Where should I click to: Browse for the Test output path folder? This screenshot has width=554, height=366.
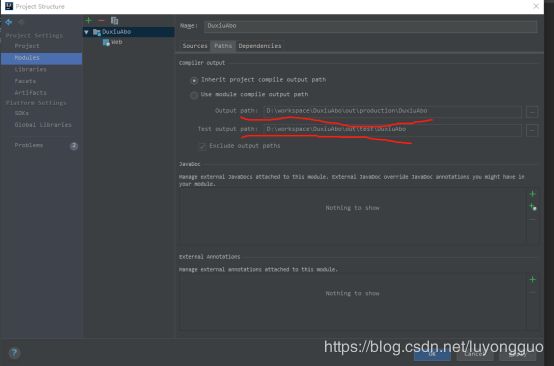pyautogui.click(x=532, y=130)
